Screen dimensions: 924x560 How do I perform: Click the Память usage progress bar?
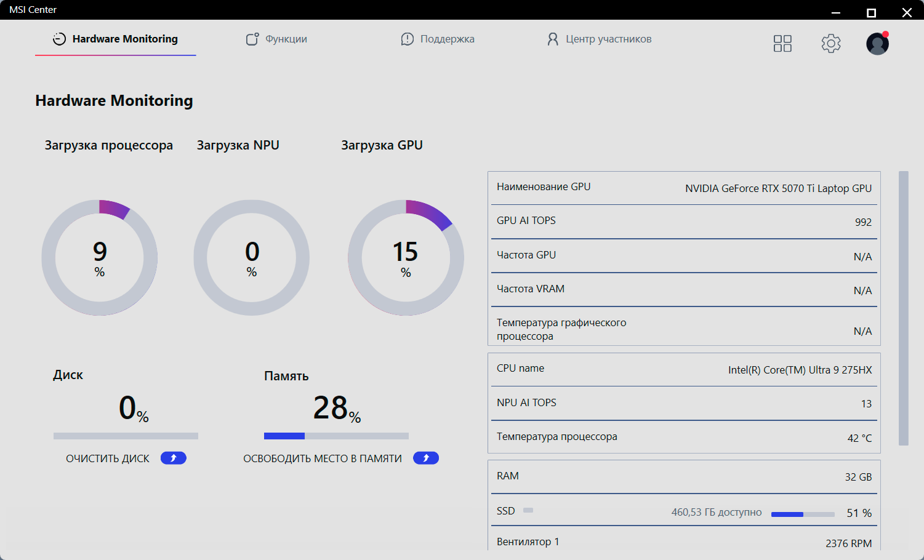[336, 436]
